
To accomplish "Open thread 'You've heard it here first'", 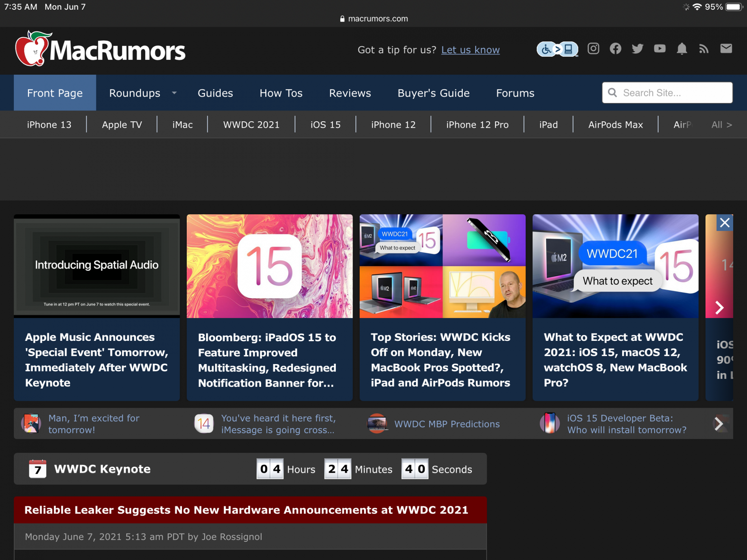I will tap(278, 424).
